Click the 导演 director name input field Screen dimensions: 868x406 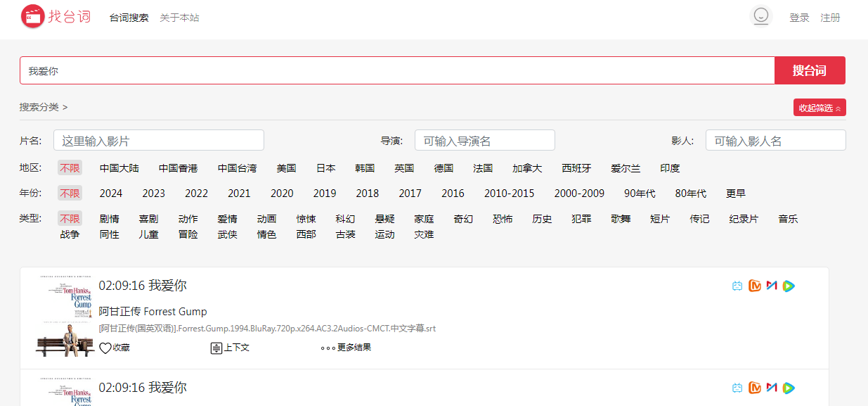pos(484,141)
